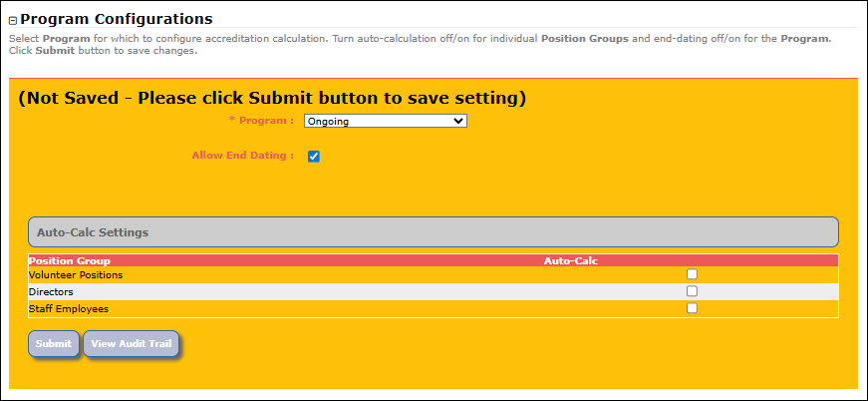Click the Program dropdown arrow chevron

point(457,121)
